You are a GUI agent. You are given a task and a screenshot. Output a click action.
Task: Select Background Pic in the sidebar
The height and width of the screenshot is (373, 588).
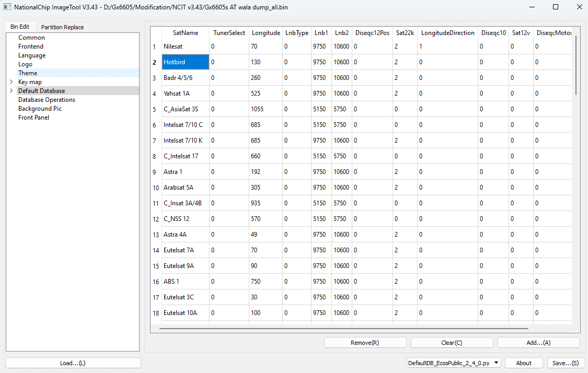40,108
